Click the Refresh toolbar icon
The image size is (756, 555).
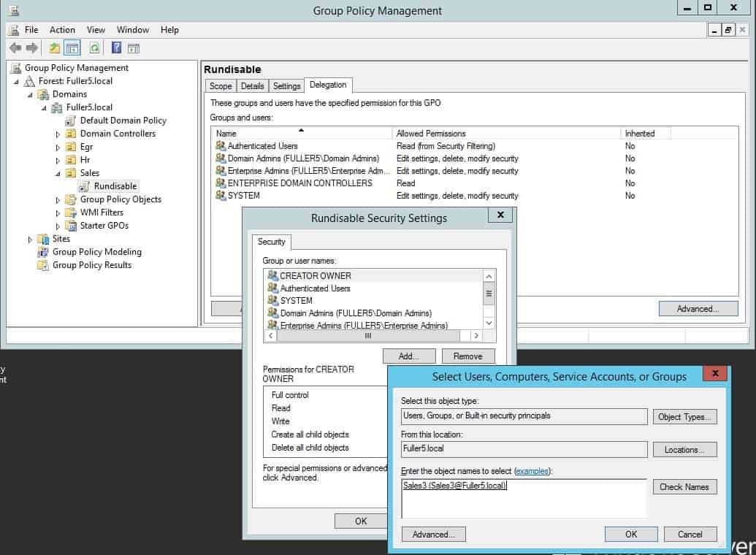(x=94, y=47)
